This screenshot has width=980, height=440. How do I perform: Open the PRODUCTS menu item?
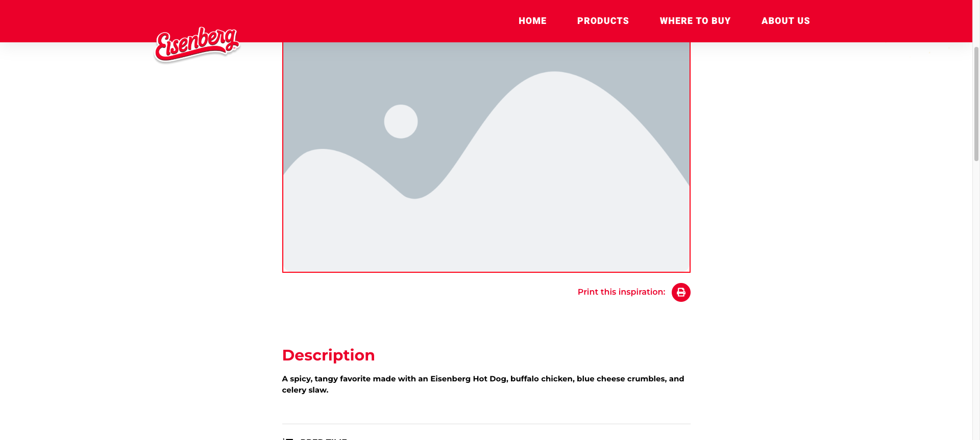pos(603,21)
